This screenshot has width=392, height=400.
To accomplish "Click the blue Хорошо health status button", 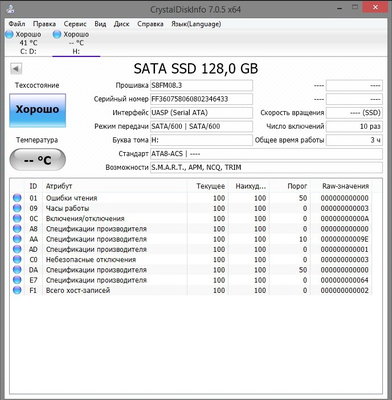I will 37,110.
